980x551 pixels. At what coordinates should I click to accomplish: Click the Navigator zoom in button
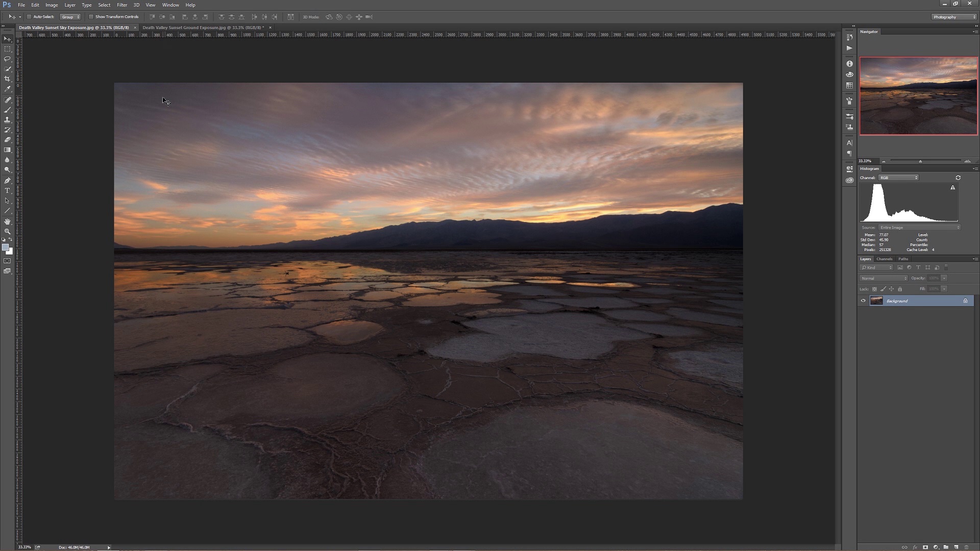967,161
